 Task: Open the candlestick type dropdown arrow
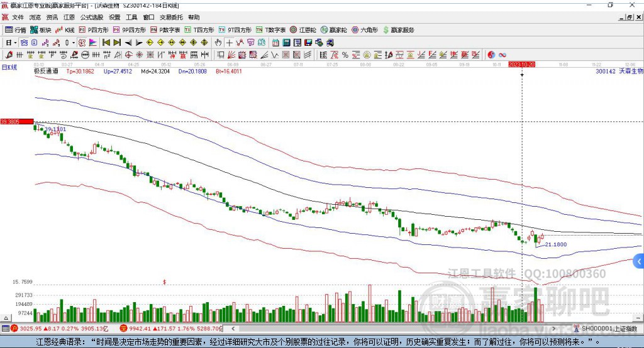click(x=73, y=43)
